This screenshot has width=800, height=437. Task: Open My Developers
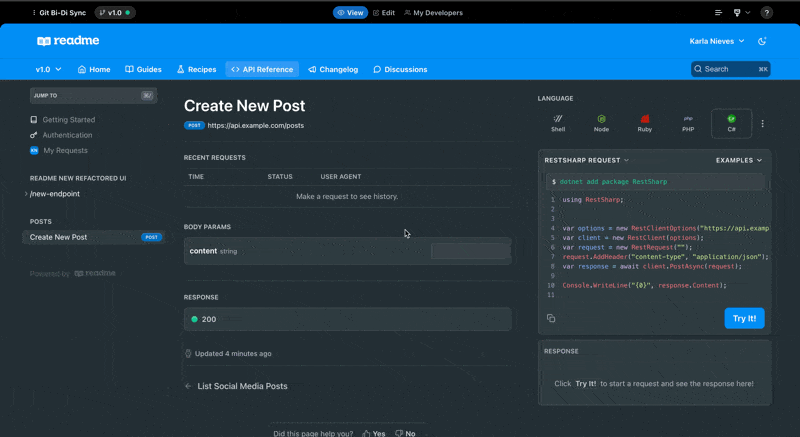click(433, 13)
